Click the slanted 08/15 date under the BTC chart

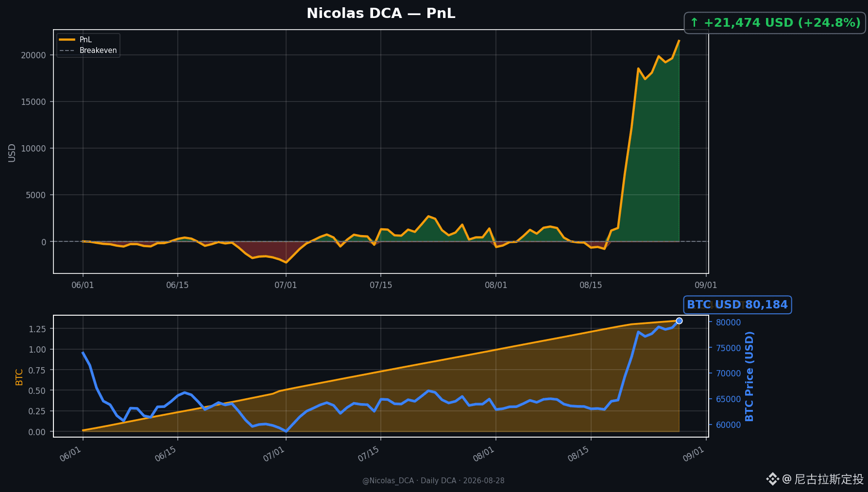579,454
